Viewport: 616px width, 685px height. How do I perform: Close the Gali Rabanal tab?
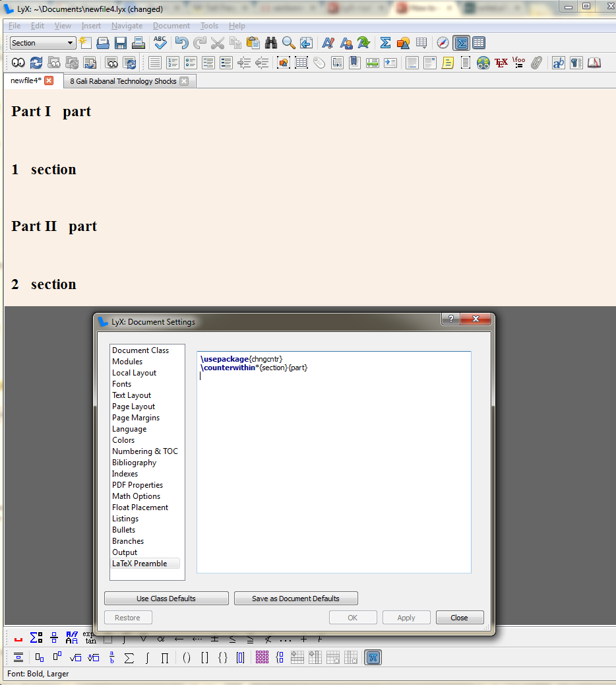coord(184,81)
